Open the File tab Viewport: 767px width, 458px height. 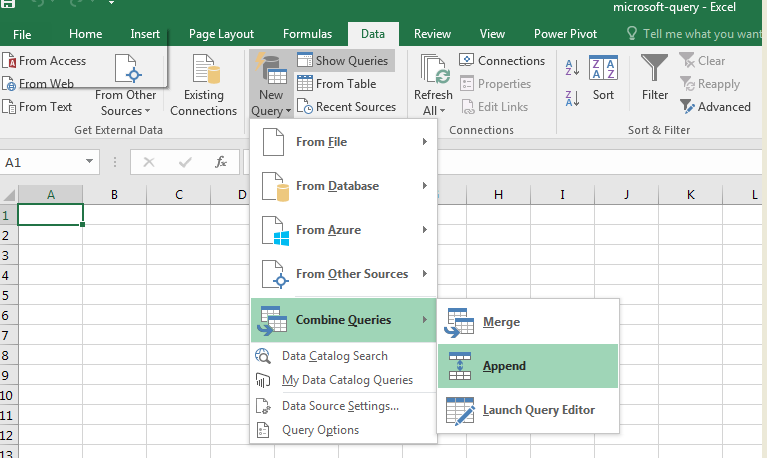pos(22,34)
